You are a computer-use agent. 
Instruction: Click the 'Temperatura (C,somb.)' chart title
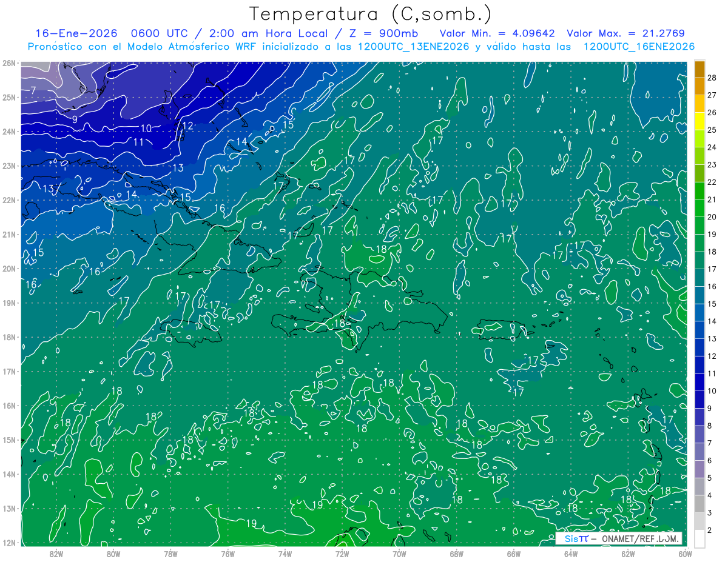coord(371,14)
